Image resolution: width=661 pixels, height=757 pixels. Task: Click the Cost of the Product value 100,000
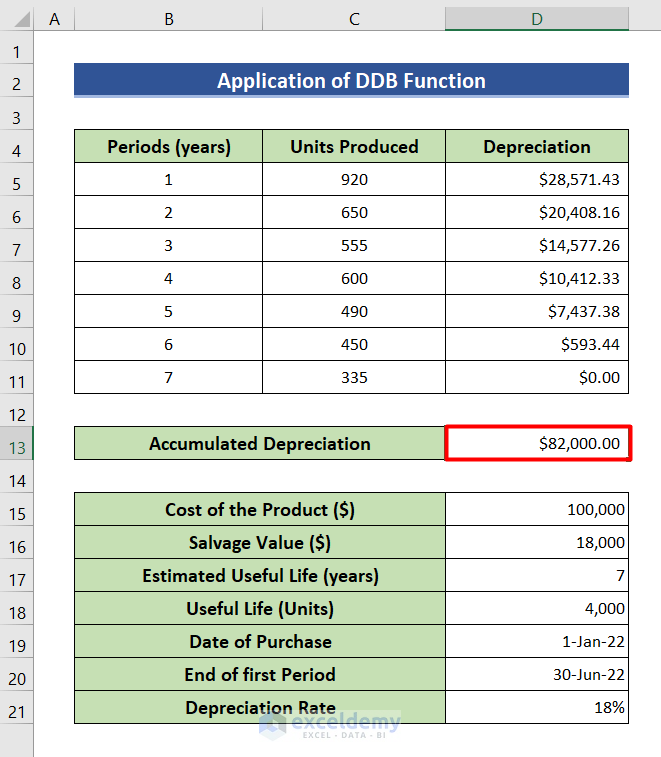pos(537,510)
